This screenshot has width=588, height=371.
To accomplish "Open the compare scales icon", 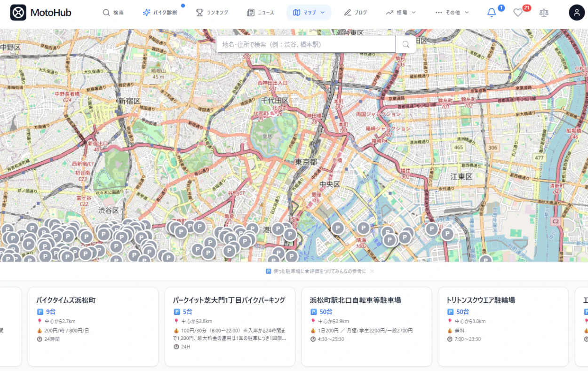I will coord(544,13).
